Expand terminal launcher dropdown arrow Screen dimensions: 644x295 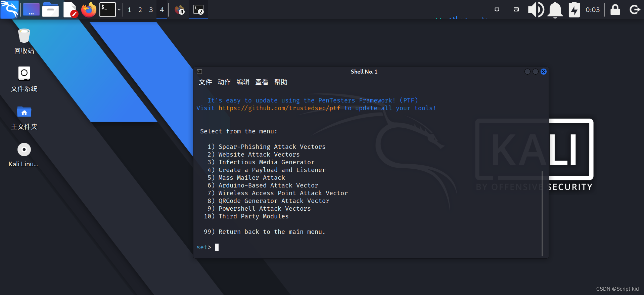pos(119,10)
